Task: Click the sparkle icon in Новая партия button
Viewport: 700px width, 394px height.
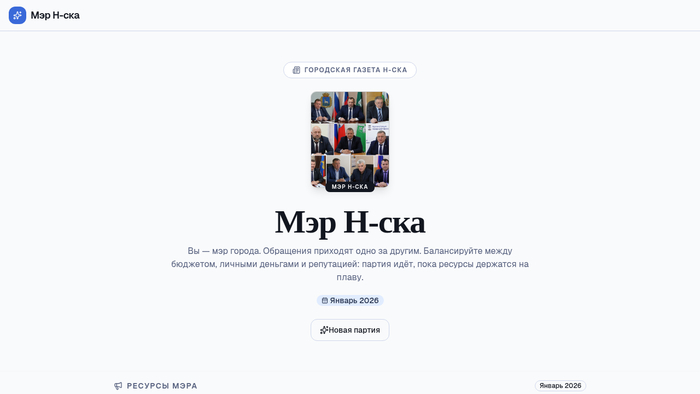Action: click(x=324, y=330)
